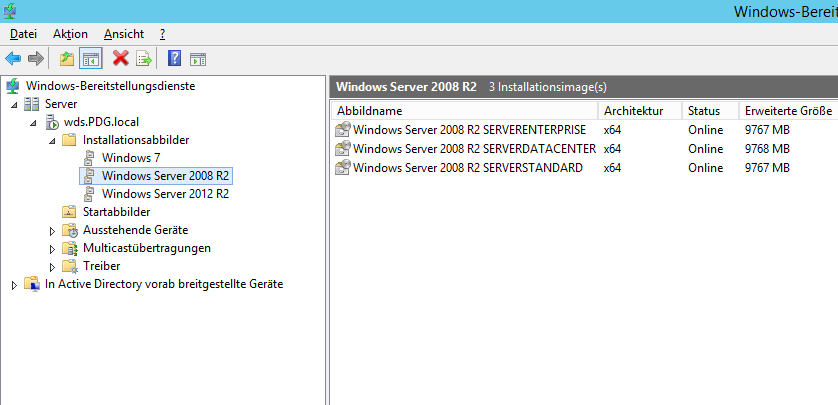Select the Windows Server 2008 R2 SERVERSTANDARD row
This screenshot has width=838, height=405.
pyautogui.click(x=468, y=168)
